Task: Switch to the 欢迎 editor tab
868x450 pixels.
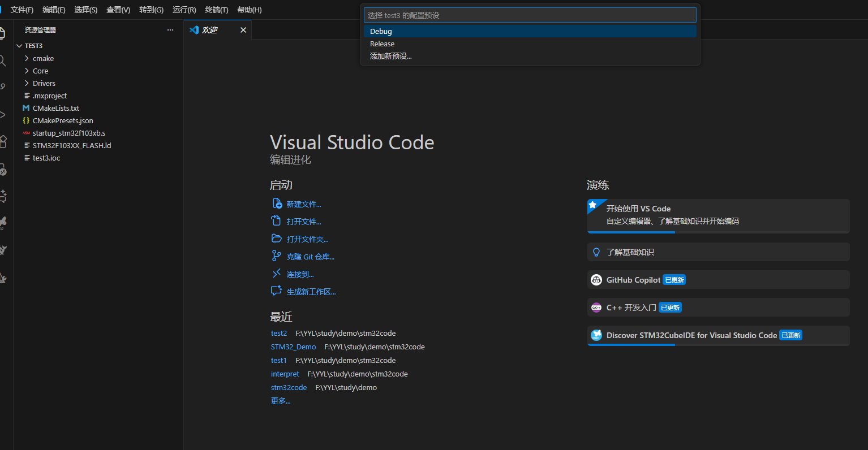Action: coord(218,30)
